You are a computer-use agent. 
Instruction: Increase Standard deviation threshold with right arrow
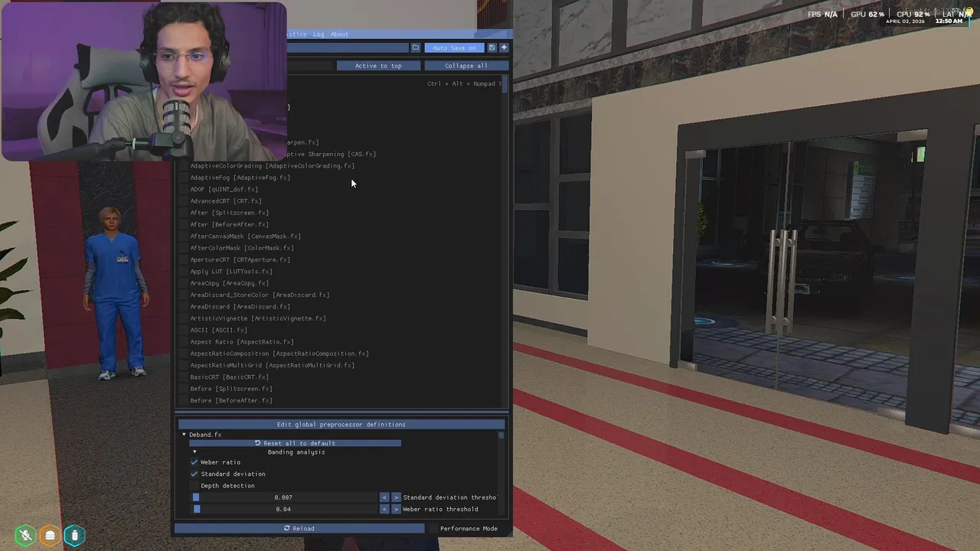pos(397,497)
